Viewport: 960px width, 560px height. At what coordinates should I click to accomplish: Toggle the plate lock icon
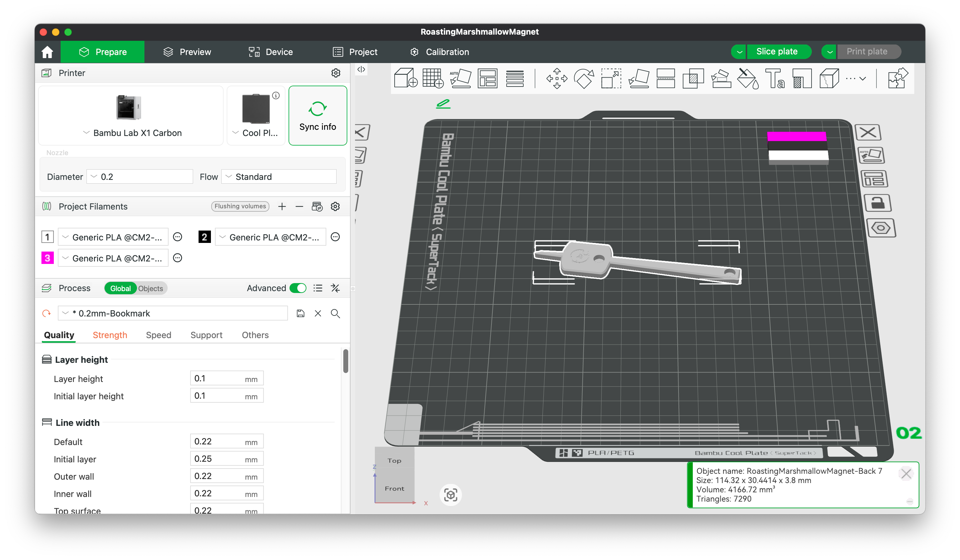[878, 203]
